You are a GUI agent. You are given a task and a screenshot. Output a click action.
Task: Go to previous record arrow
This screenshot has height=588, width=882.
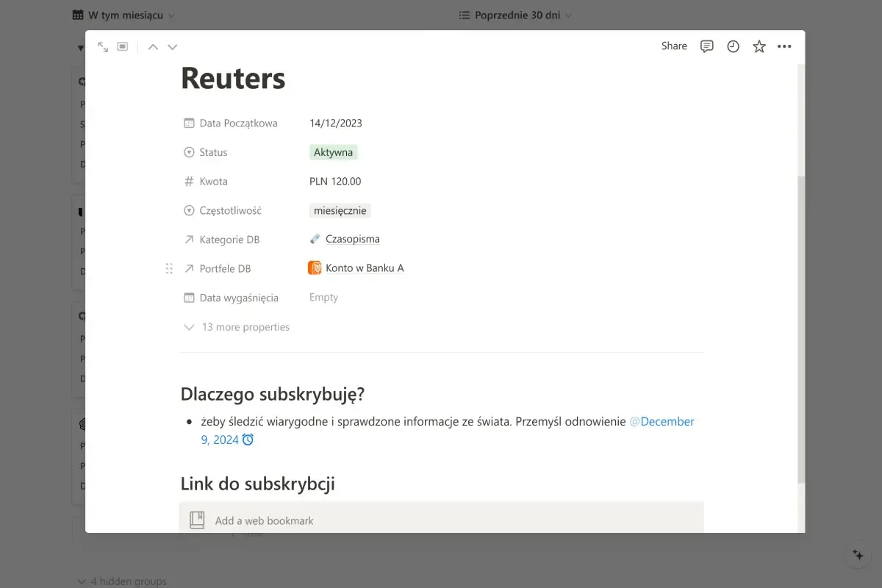tap(153, 46)
